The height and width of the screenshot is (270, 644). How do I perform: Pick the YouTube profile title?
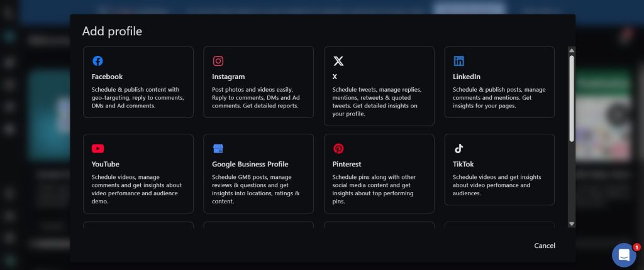(106, 164)
